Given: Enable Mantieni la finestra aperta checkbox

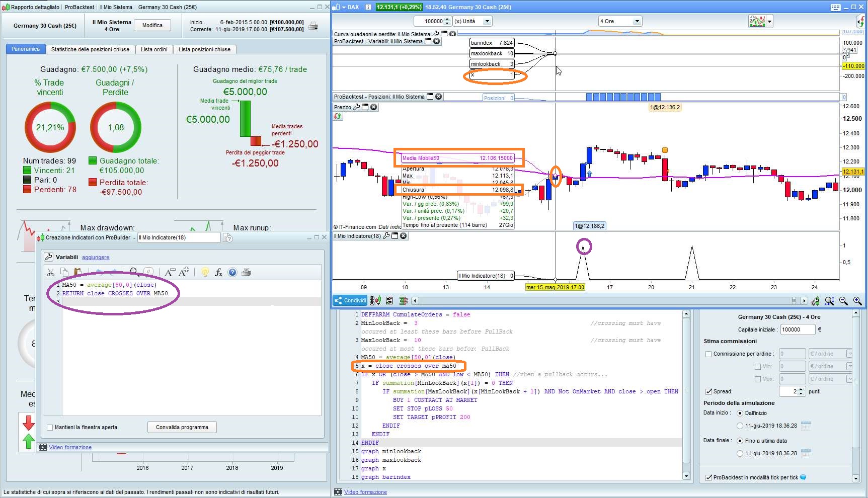Looking at the screenshot, I should [x=50, y=428].
